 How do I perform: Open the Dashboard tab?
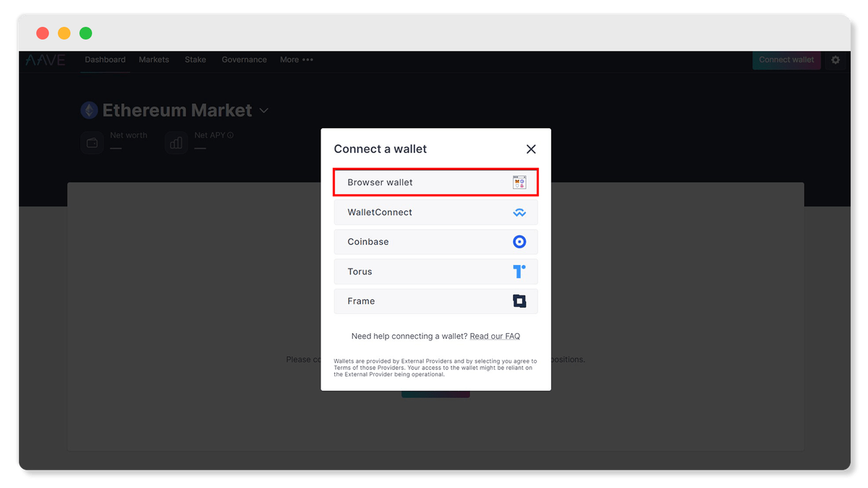point(105,60)
